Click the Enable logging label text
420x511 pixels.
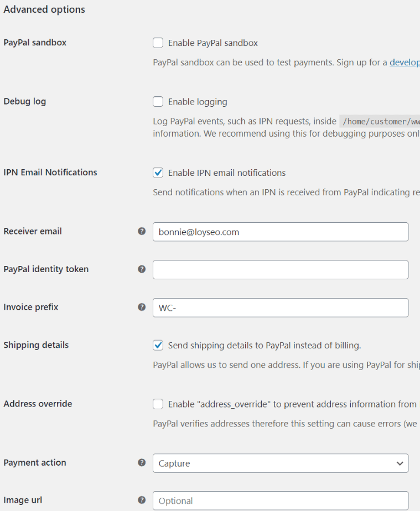pos(198,102)
